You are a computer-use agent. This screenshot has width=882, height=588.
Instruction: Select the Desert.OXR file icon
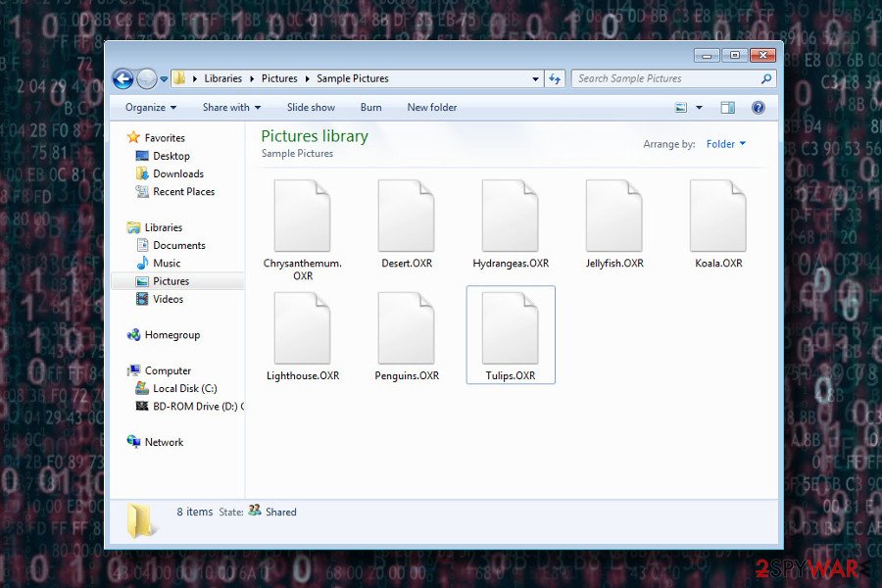406,216
